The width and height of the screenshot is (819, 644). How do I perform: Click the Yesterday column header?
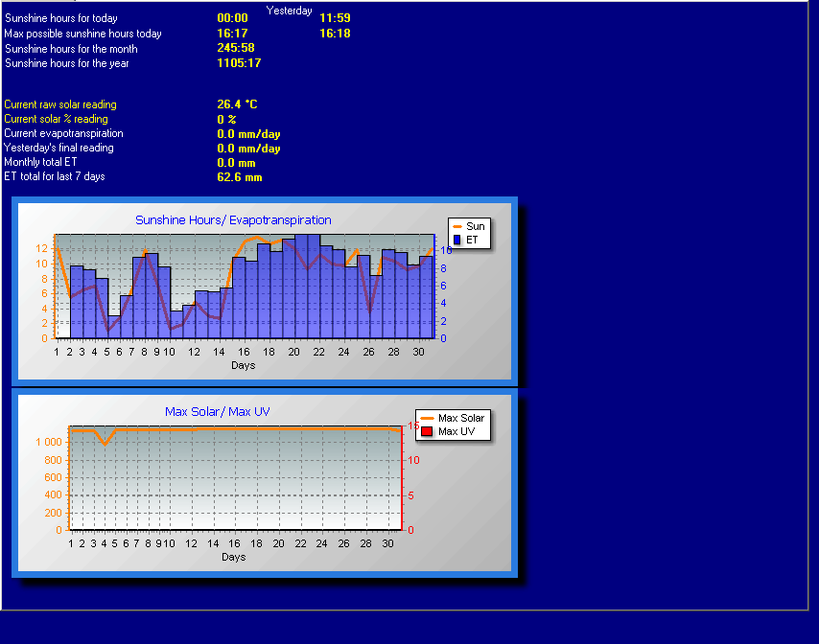point(289,11)
